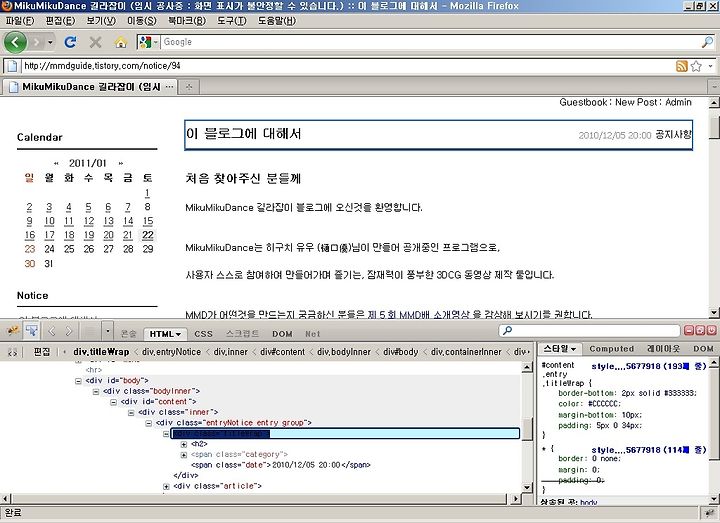Click the Firefox Back navigation button
This screenshot has height=523, width=720.
16,42
